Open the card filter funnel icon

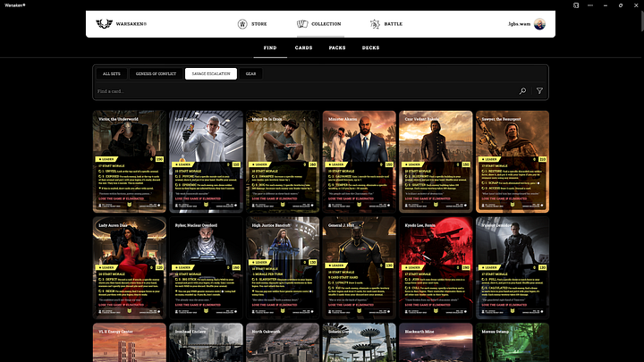pyautogui.click(x=539, y=91)
